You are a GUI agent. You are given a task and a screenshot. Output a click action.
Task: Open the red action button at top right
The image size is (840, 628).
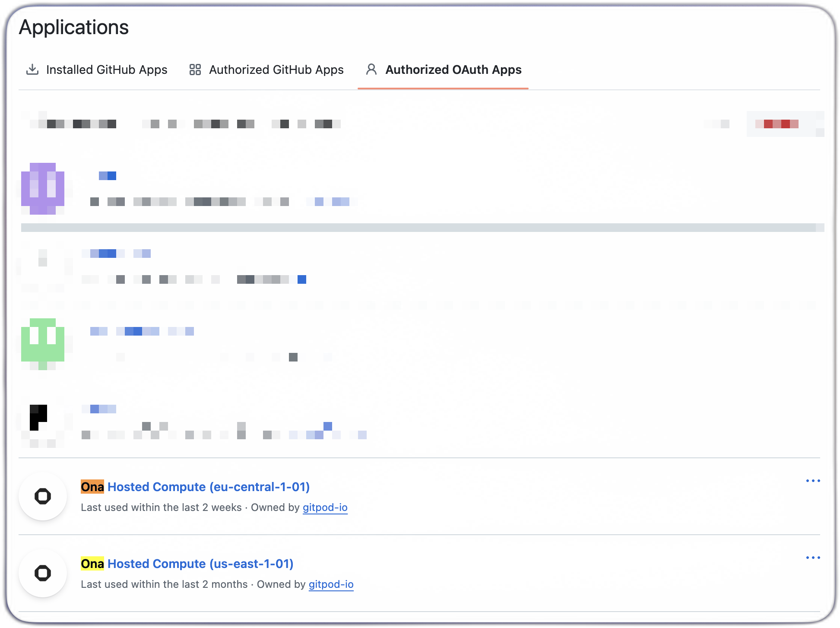coord(785,124)
